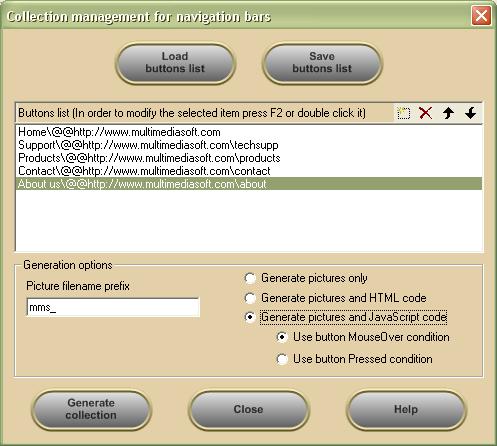Move selected item up with arrow icon
This screenshot has height=446, width=497.
448,113
